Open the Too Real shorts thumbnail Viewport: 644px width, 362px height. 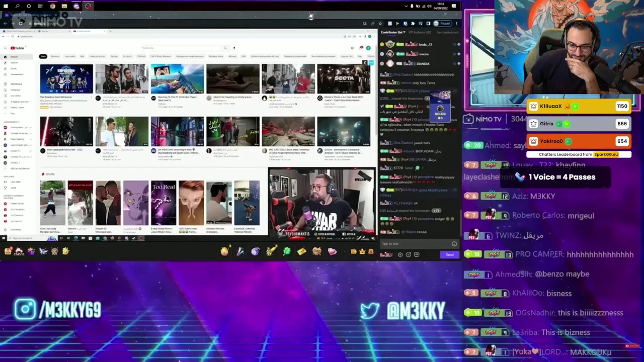coord(164,203)
